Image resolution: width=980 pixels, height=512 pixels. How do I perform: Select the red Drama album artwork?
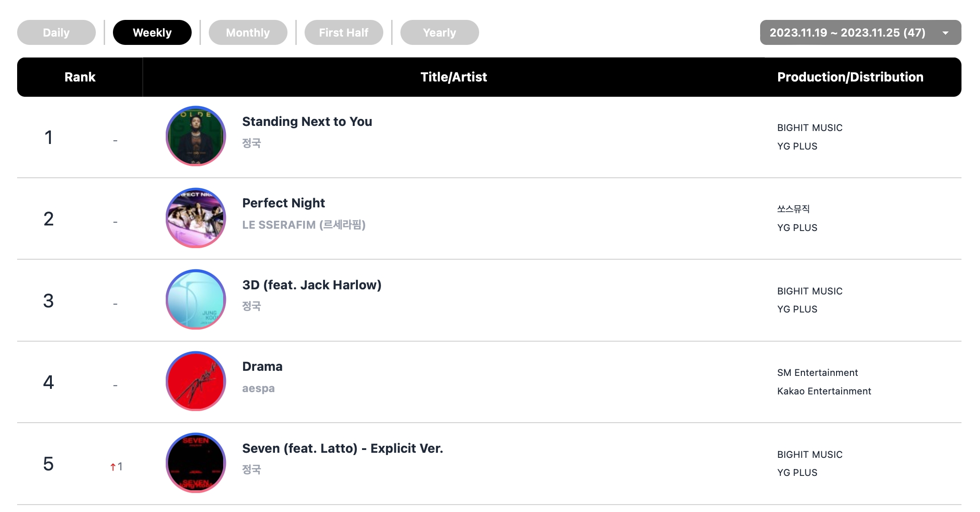pos(196,381)
